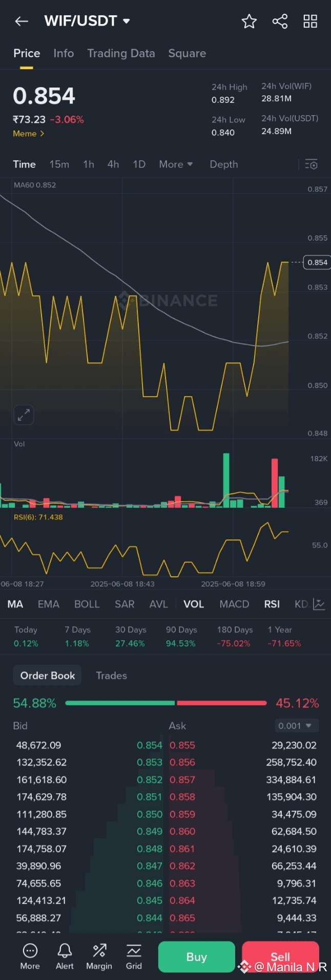Viewport: 331px width, 980px height.
Task: Tap bid price 0.850
Action: (150, 814)
